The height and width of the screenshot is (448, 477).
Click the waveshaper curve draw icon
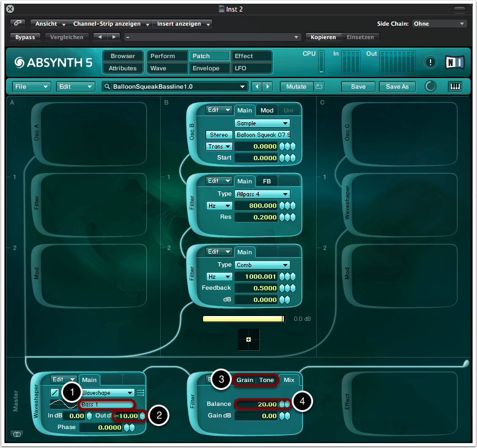point(55,392)
